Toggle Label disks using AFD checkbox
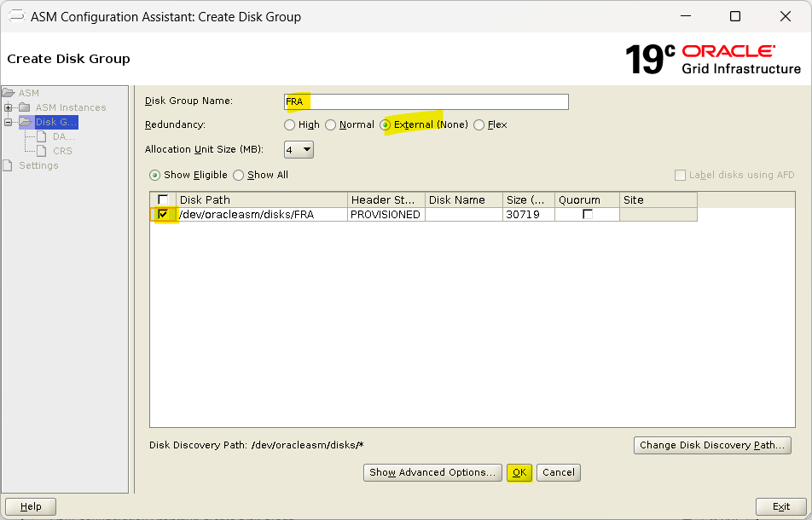Image resolution: width=812 pixels, height=520 pixels. [680, 175]
